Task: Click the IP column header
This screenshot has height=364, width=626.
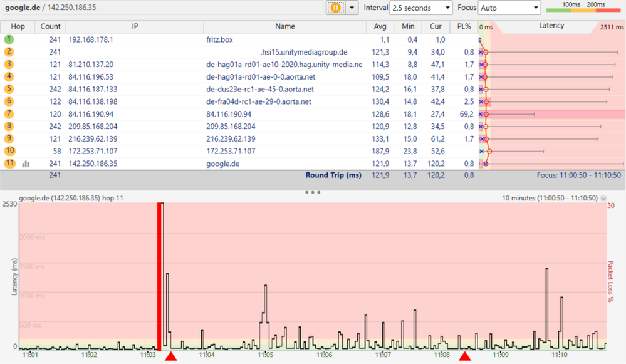Action: pyautogui.click(x=135, y=26)
